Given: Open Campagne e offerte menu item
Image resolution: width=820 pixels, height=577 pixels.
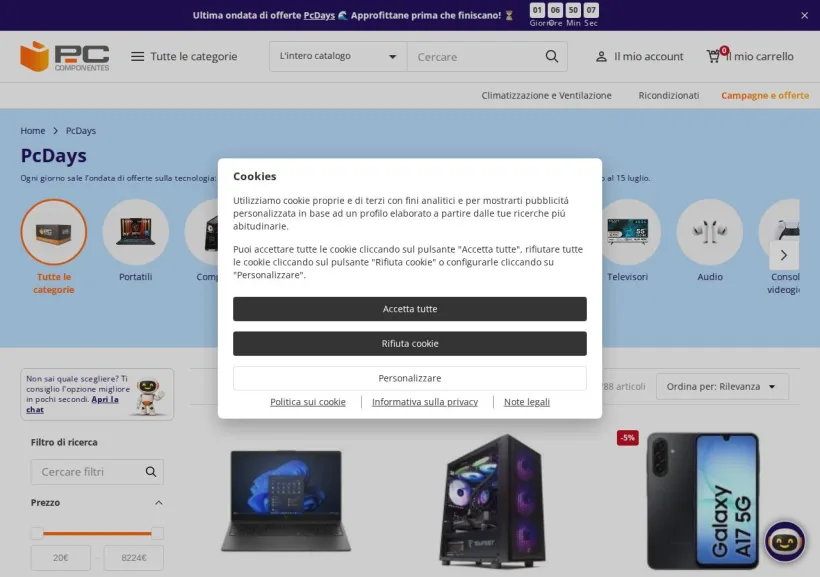Looking at the screenshot, I should coord(765,96).
